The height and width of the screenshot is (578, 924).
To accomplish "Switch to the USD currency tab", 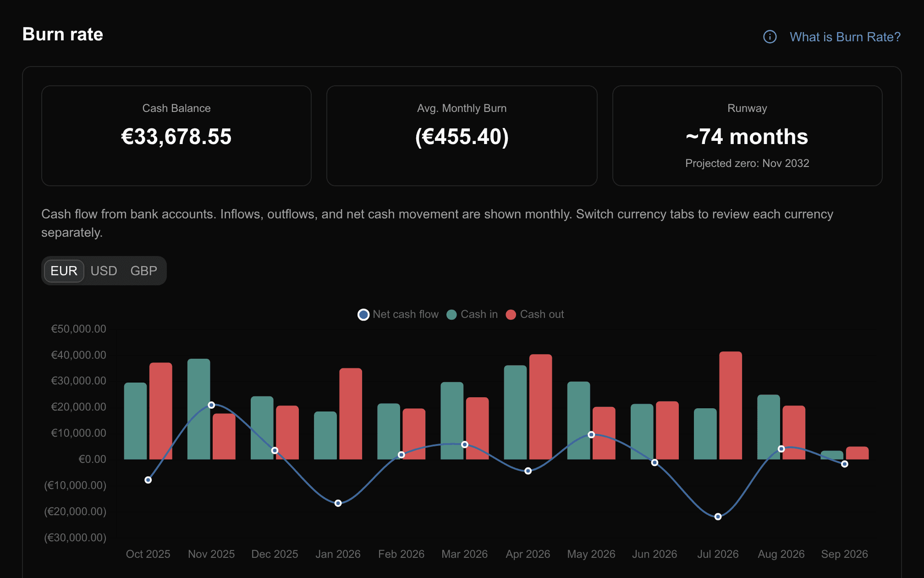I will tap(104, 271).
